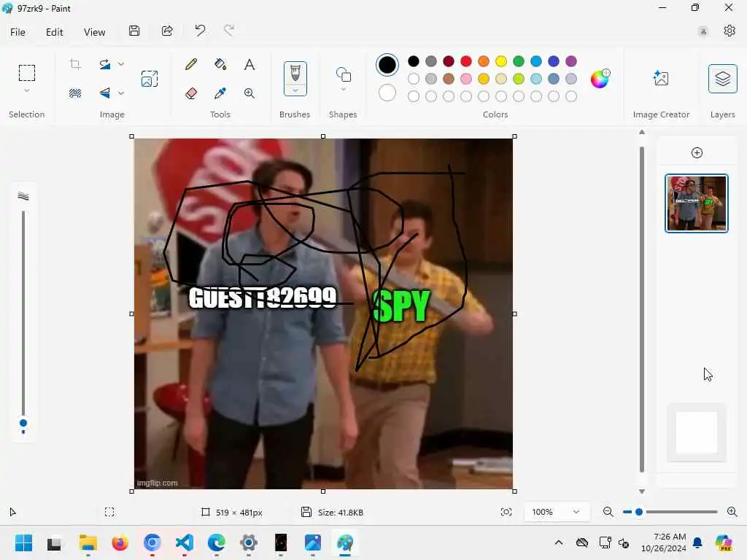Select the layer thumbnail in Layers panel

coord(697,203)
